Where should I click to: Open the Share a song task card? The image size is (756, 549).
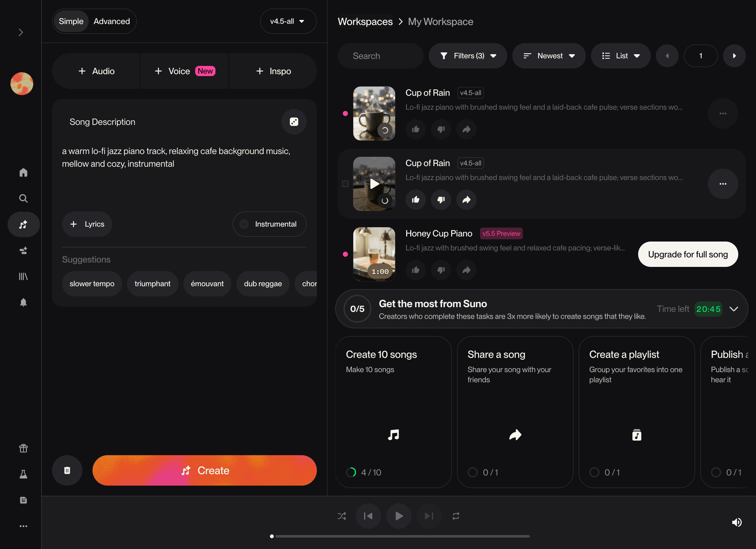click(x=515, y=412)
